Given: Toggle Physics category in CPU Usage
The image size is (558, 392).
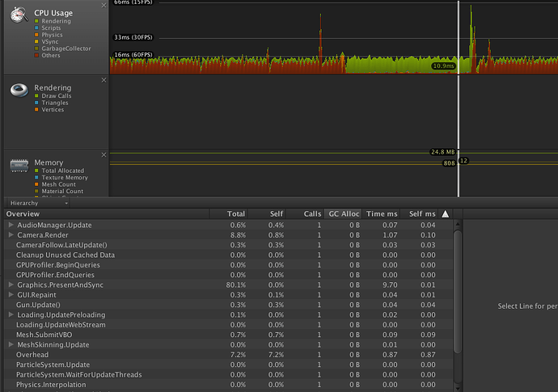Looking at the screenshot, I should (36, 35).
